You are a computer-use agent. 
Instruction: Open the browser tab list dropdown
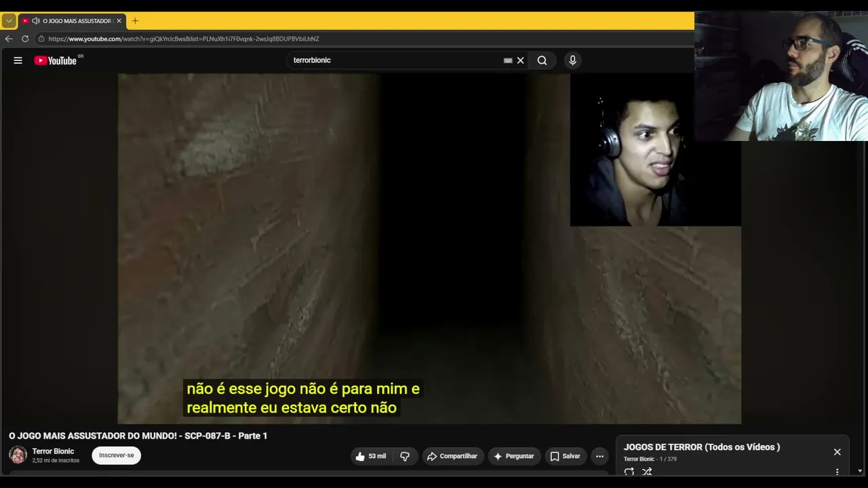point(9,21)
